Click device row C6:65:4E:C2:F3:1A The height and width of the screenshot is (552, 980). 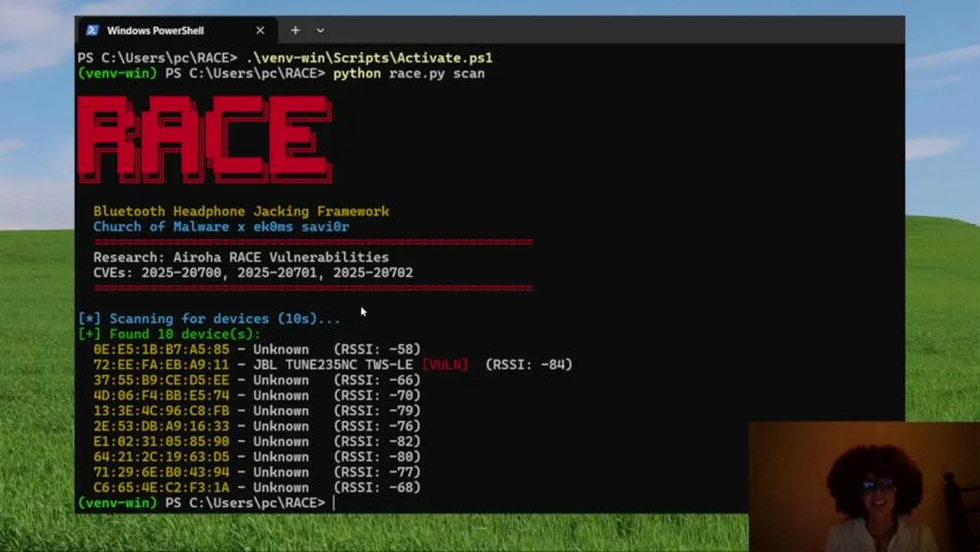(257, 488)
